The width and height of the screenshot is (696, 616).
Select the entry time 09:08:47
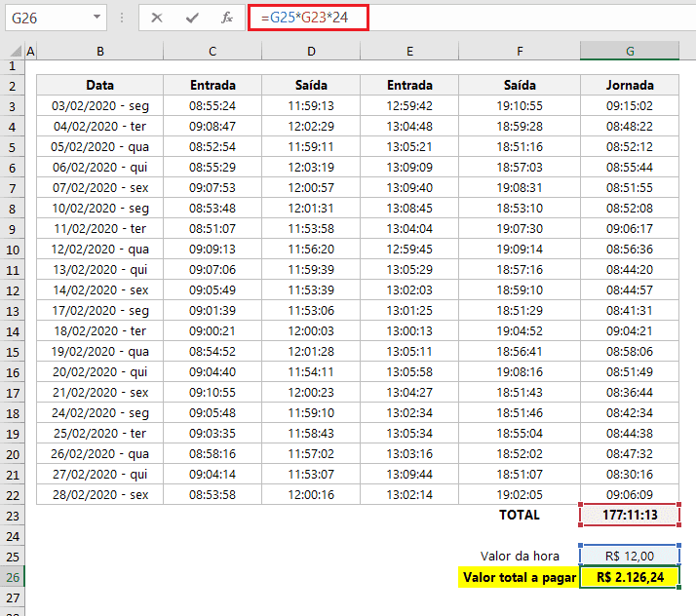213,126
